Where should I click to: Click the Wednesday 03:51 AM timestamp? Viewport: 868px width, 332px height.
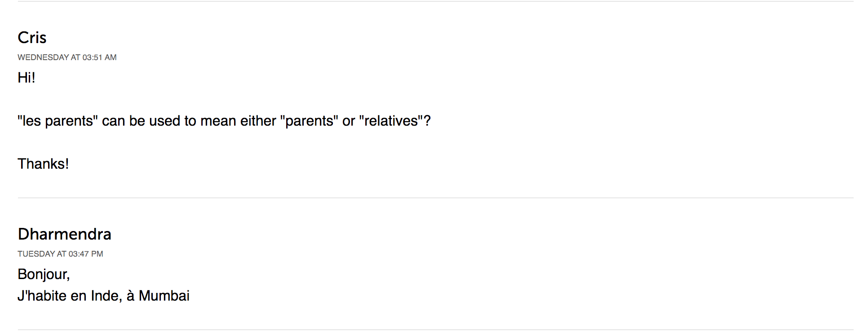pyautogui.click(x=67, y=57)
